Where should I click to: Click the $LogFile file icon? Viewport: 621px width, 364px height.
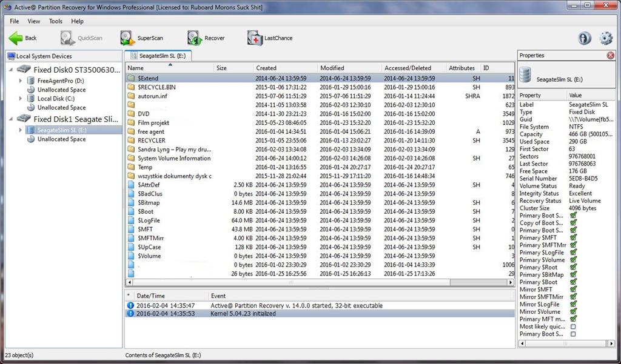pos(131,220)
